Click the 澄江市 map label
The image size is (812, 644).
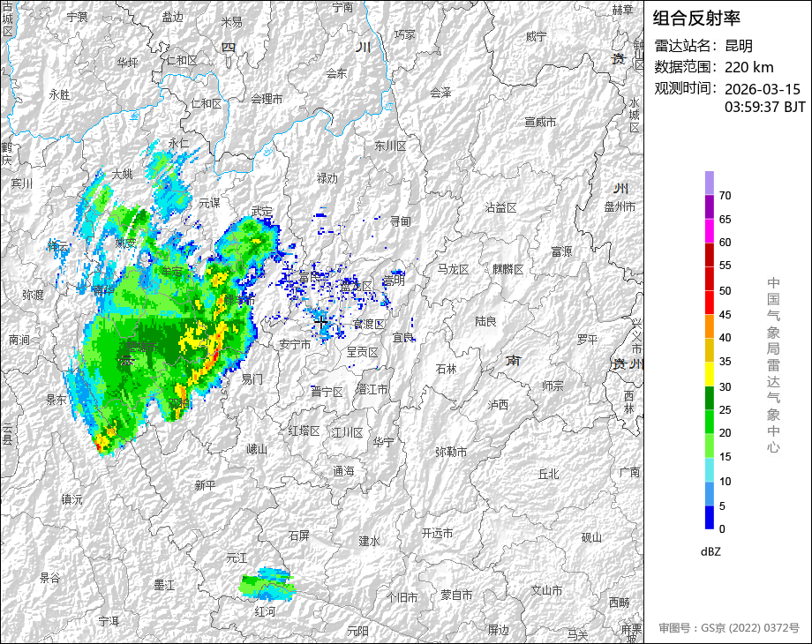tap(372, 389)
